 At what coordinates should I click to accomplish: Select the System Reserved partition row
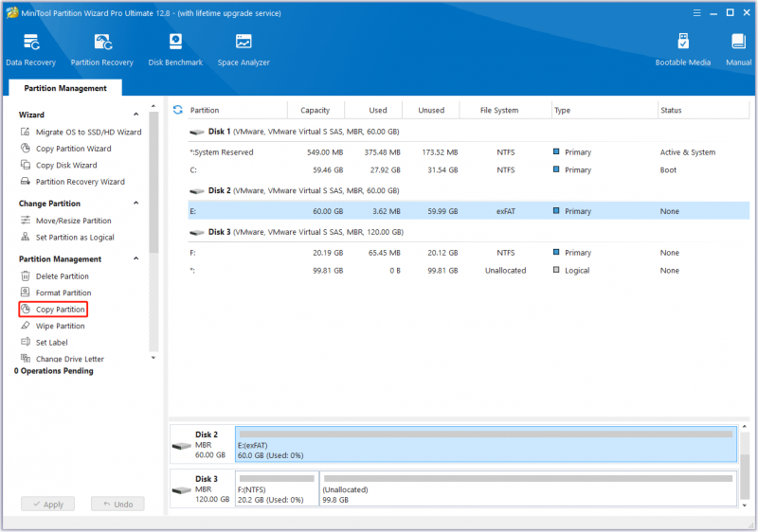click(x=468, y=152)
